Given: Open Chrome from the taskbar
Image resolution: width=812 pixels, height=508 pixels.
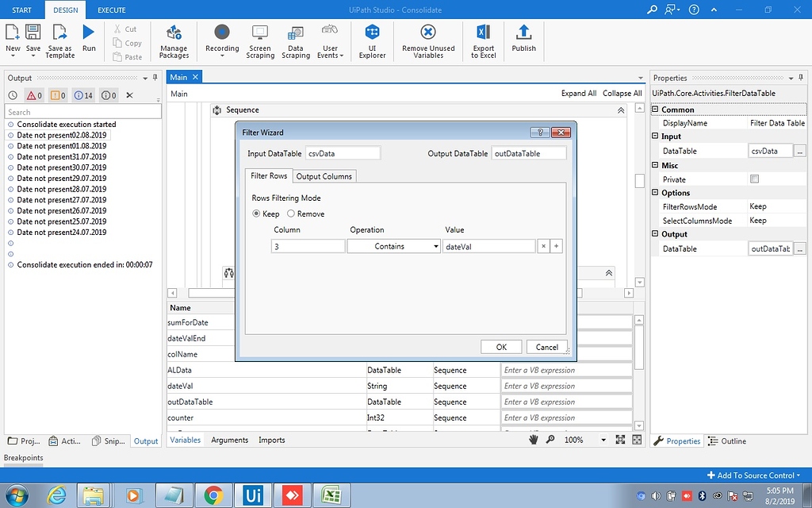Looking at the screenshot, I should click(x=213, y=496).
